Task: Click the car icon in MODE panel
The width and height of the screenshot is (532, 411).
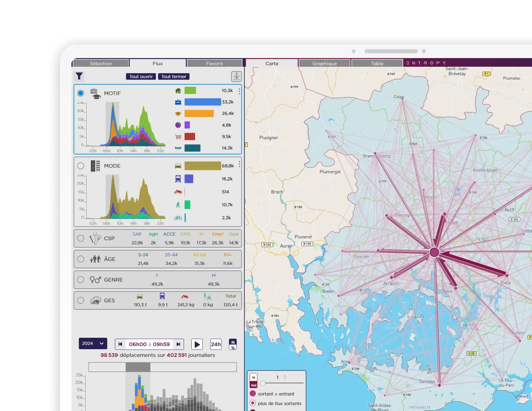Action: pyautogui.click(x=178, y=166)
